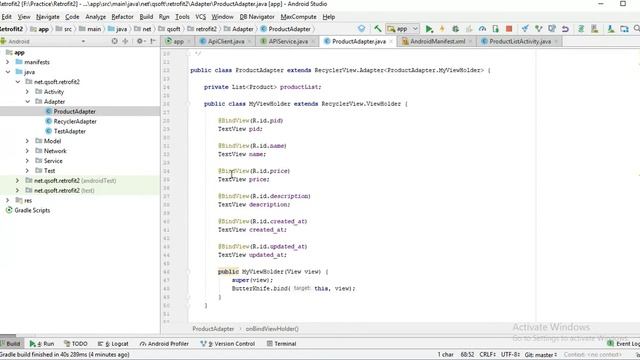Collapse the Adapter package
Screen dimensions: 640x360
pyautogui.click(x=27, y=102)
